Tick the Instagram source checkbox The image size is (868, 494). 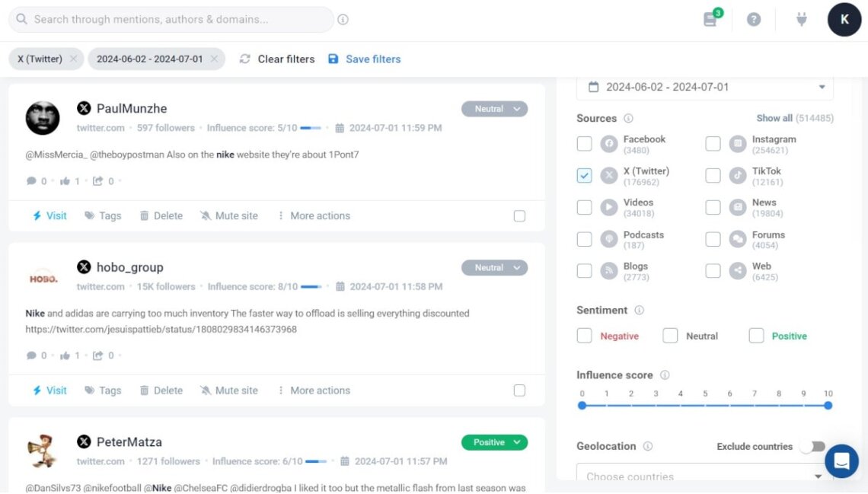[713, 144]
